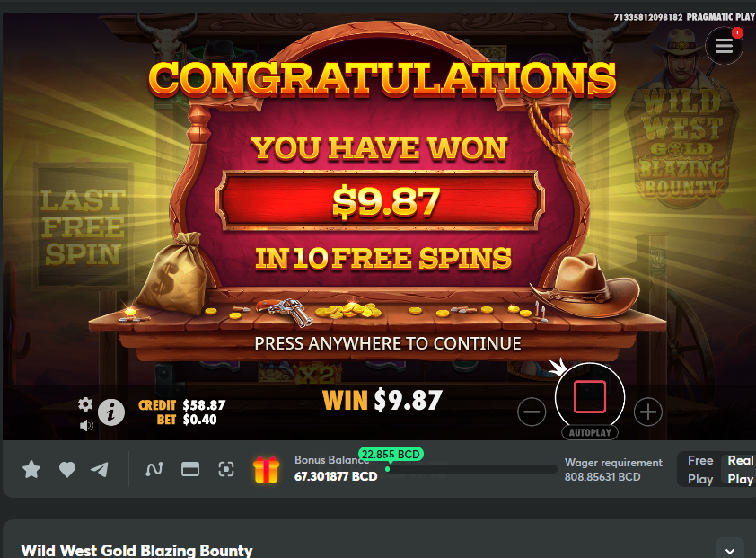Screen dimensions: 756x558
Task: Add game to favorites with star icon
Action: 31,469
